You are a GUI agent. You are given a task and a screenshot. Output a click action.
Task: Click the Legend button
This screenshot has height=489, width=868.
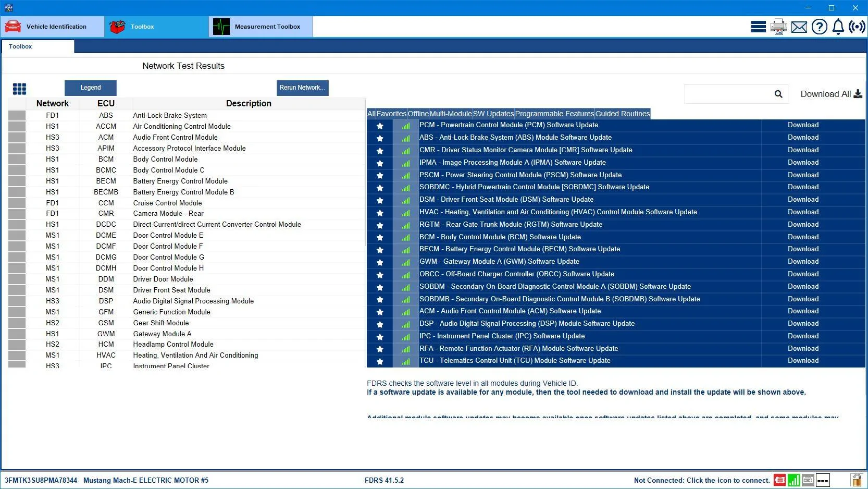[x=91, y=88]
